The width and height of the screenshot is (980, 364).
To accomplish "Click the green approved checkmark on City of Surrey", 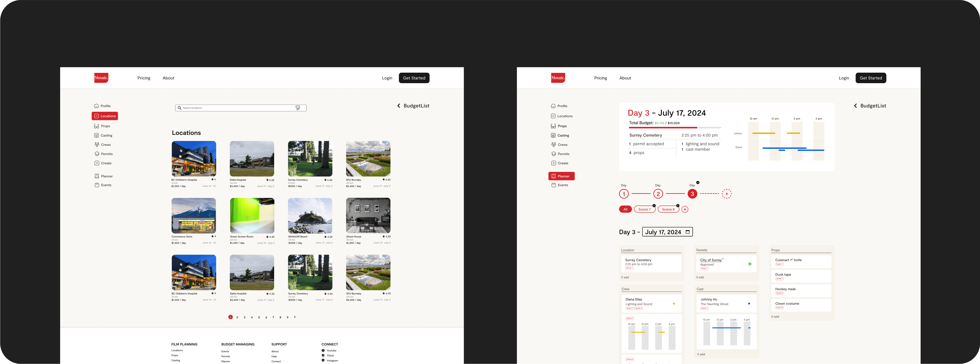I will 750,264.
